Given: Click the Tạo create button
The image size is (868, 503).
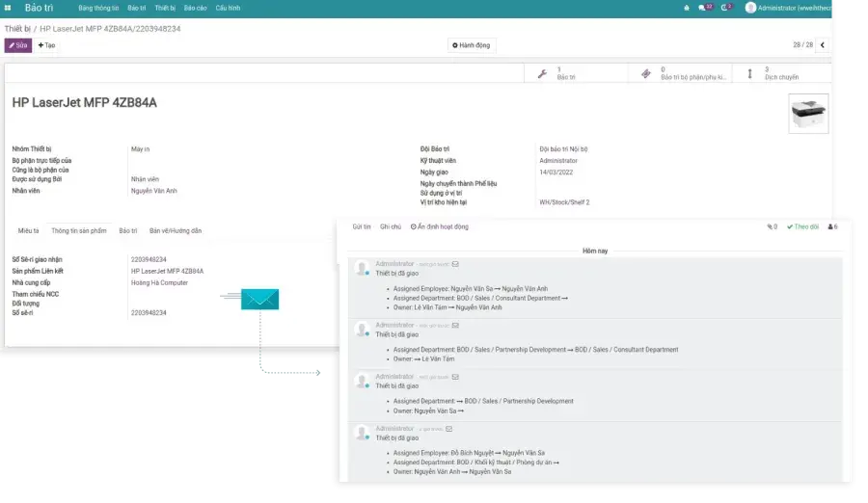Looking at the screenshot, I should 46,45.
